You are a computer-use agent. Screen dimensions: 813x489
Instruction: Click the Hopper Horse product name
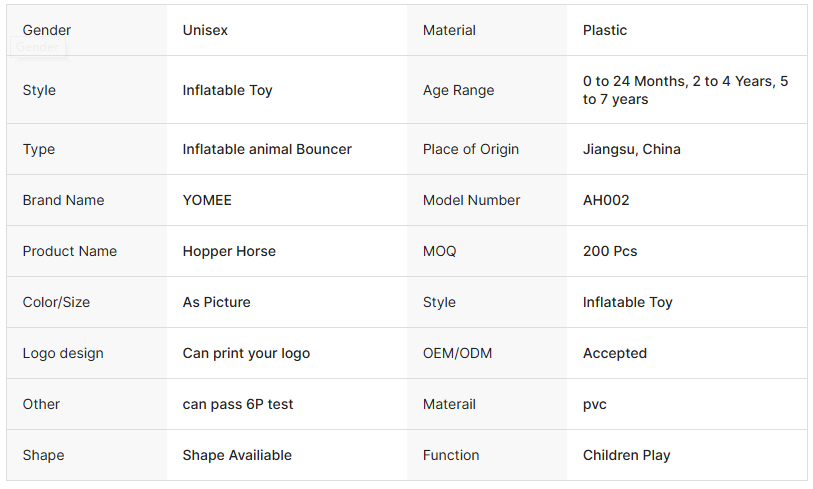pos(229,251)
